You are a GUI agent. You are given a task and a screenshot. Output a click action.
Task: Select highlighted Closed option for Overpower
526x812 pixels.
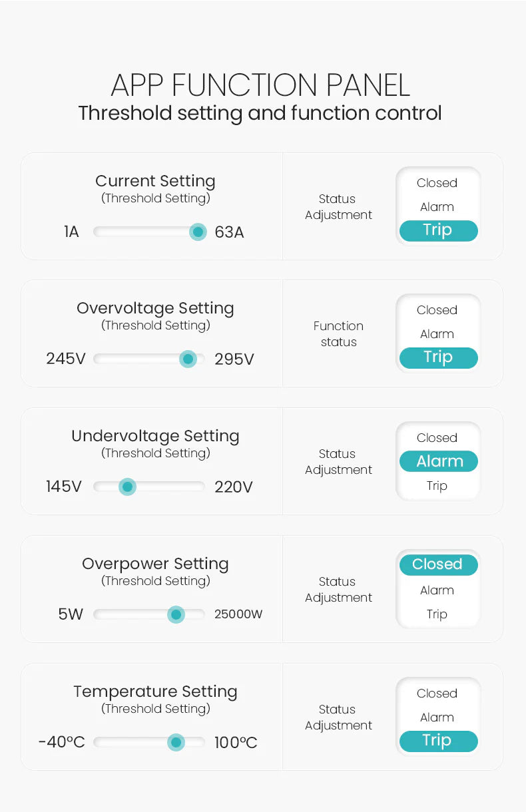pyautogui.click(x=438, y=564)
